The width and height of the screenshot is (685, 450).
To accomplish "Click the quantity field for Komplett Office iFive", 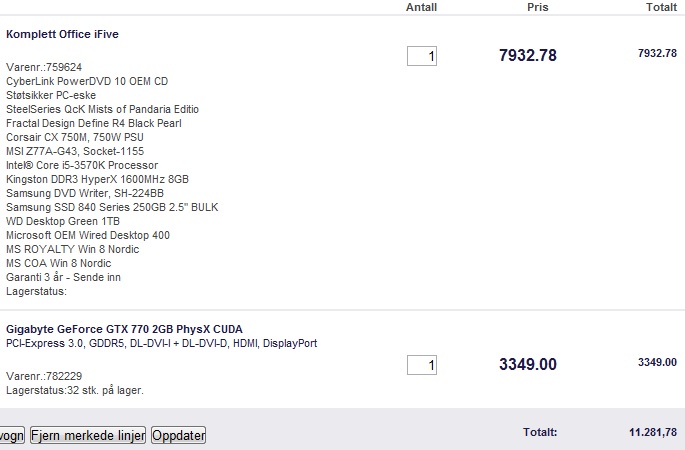I will [x=422, y=56].
